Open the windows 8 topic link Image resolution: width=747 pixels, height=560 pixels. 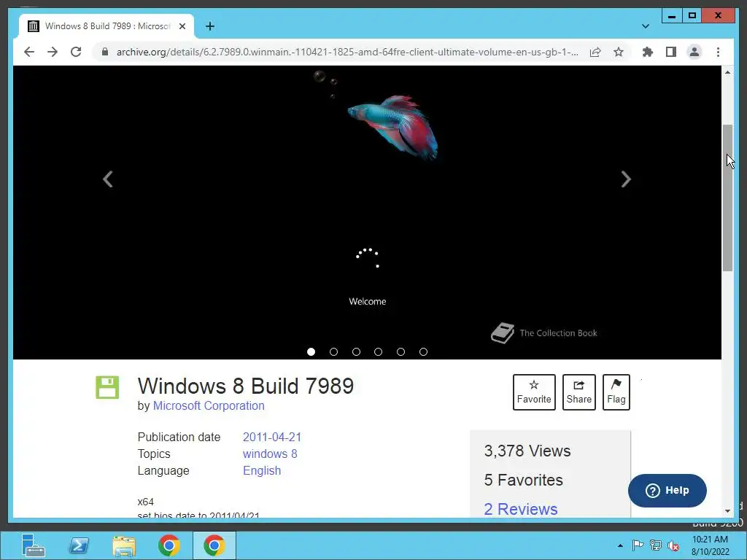pos(270,454)
